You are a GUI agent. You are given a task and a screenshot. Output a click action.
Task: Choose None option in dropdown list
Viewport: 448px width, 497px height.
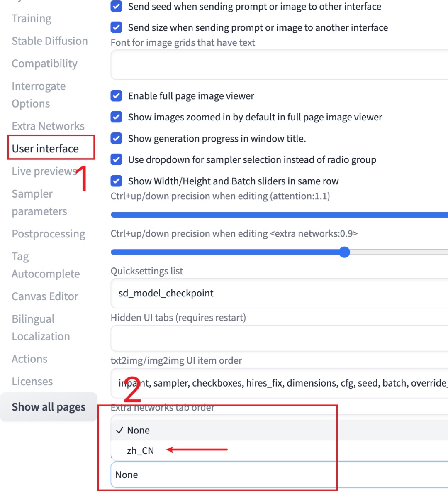pos(138,430)
